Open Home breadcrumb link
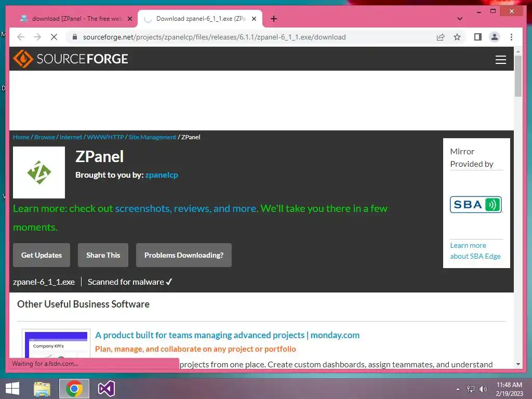This screenshot has height=399, width=532. click(x=21, y=137)
